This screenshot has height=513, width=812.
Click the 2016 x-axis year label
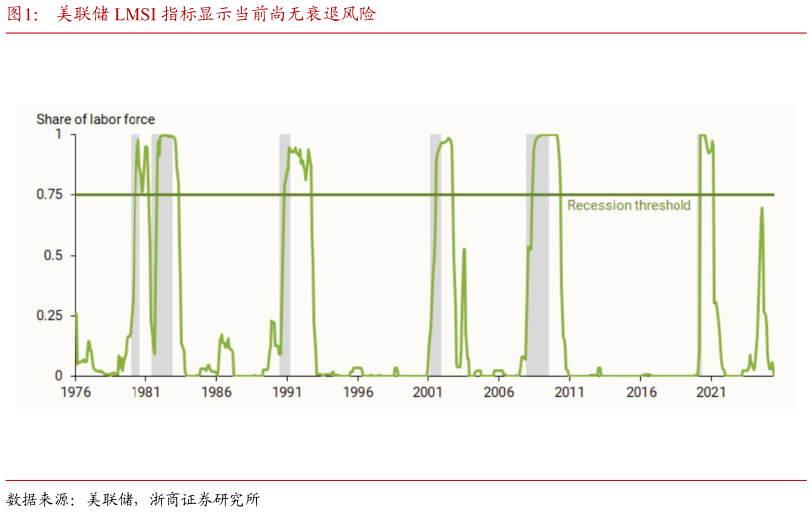pos(640,392)
